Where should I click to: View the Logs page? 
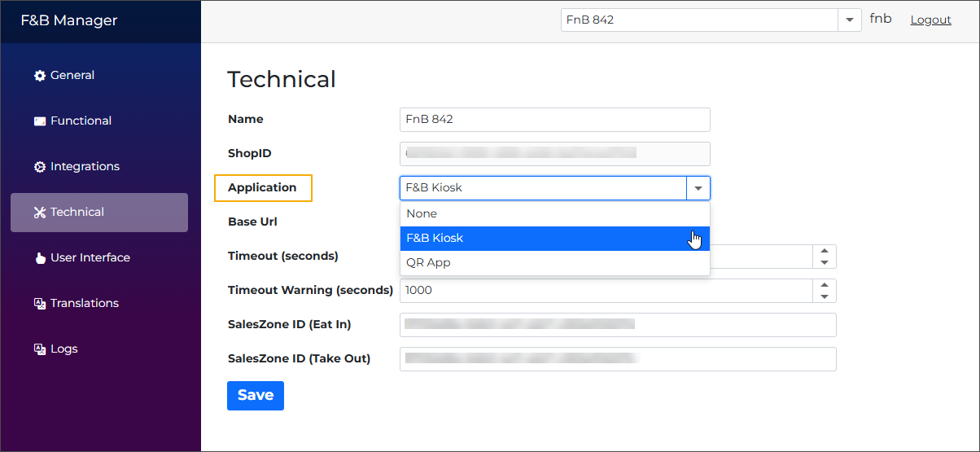pos(99,349)
